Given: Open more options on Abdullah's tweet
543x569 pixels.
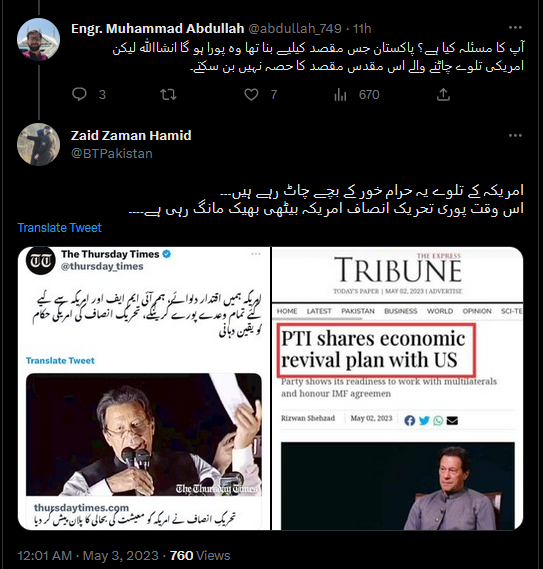Looking at the screenshot, I should tap(515, 28).
